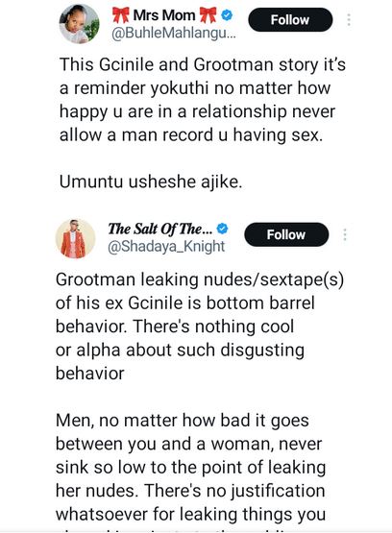The height and width of the screenshot is (533, 392).
Task: Click the 'happy u are in a relationship' line
Action: pos(197,111)
